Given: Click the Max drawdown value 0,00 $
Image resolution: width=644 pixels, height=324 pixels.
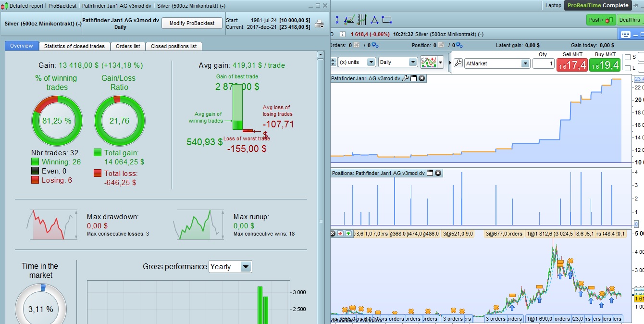Looking at the screenshot, I should click(x=97, y=225).
